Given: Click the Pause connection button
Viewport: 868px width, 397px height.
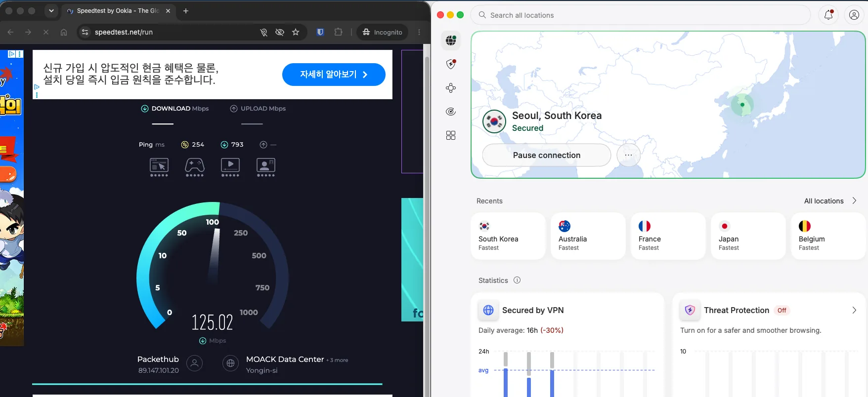Looking at the screenshot, I should (547, 155).
